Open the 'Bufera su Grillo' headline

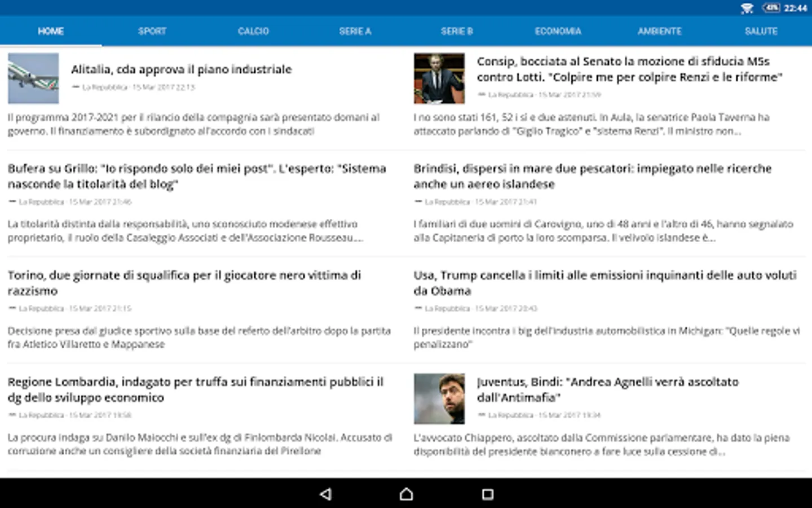tap(197, 176)
